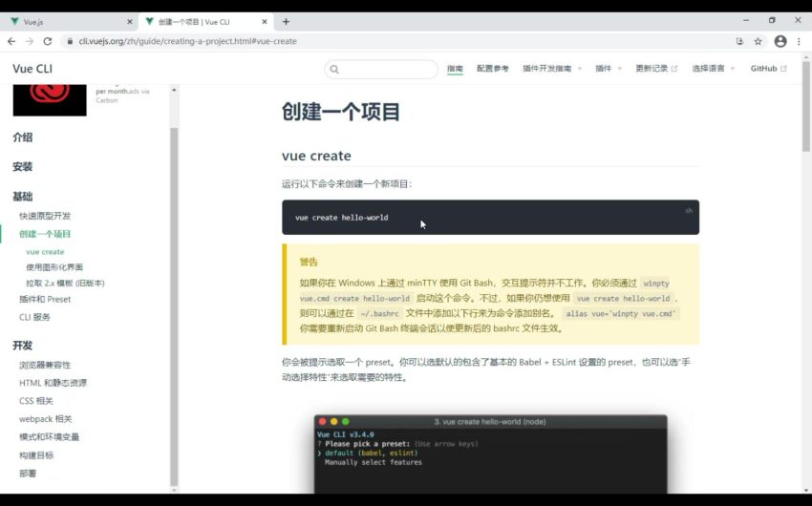Image resolution: width=812 pixels, height=506 pixels.
Task: Select the 创建一个项目 | Vue CLI tab
Action: tap(206, 22)
